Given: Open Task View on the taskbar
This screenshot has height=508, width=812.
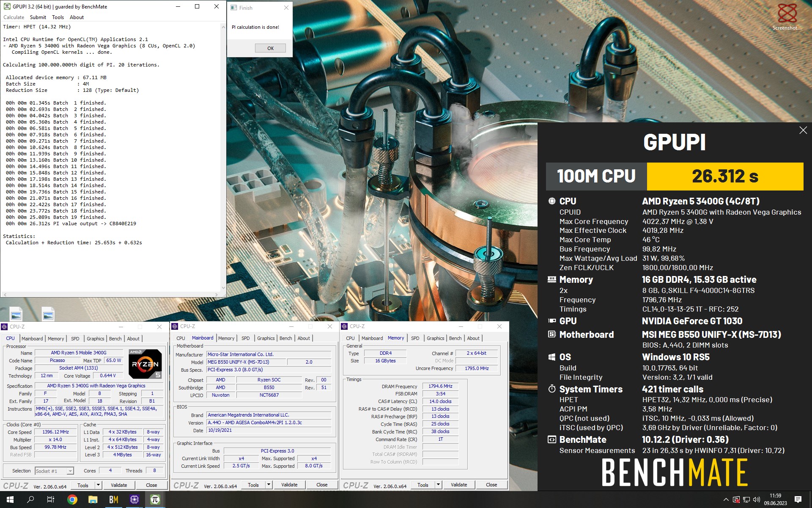Looking at the screenshot, I should (51, 500).
